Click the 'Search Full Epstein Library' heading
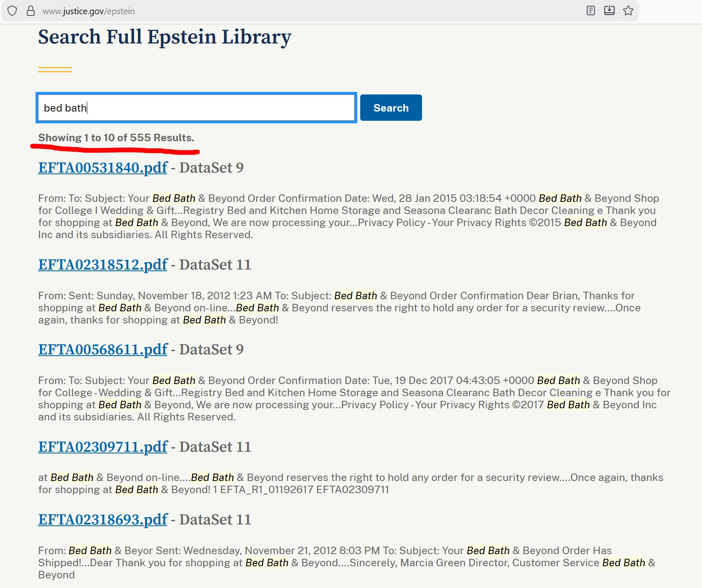 coord(165,37)
